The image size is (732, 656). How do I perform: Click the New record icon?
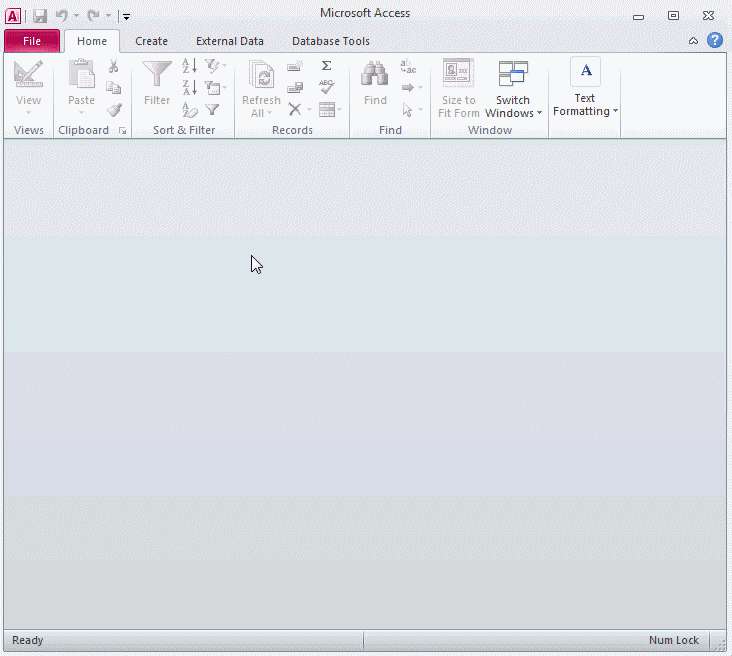[x=295, y=66]
